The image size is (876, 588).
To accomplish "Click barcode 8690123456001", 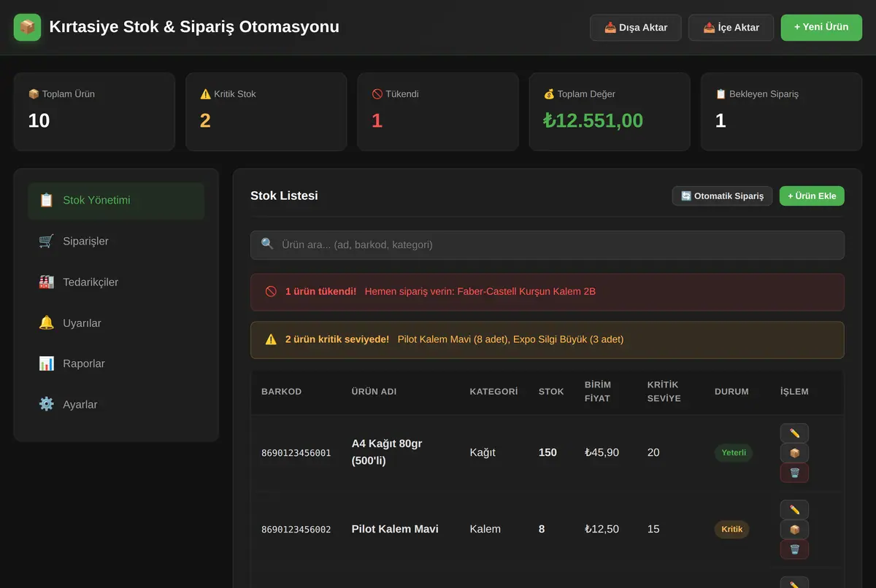I will [x=296, y=453].
